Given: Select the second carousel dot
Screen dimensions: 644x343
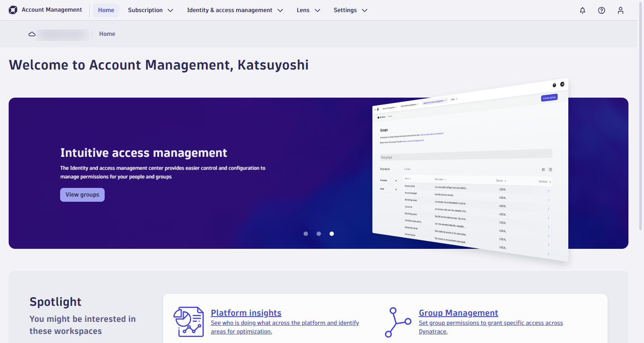Looking at the screenshot, I should 319,234.
